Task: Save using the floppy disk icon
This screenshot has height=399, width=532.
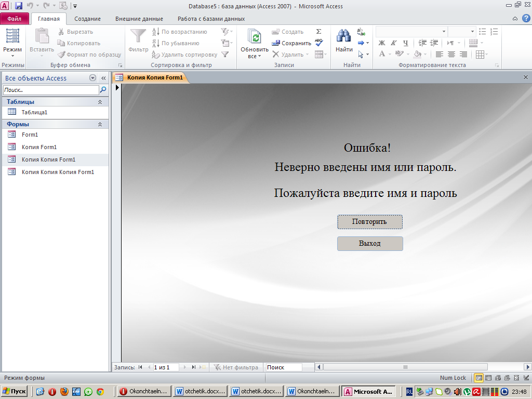Action: point(18,5)
